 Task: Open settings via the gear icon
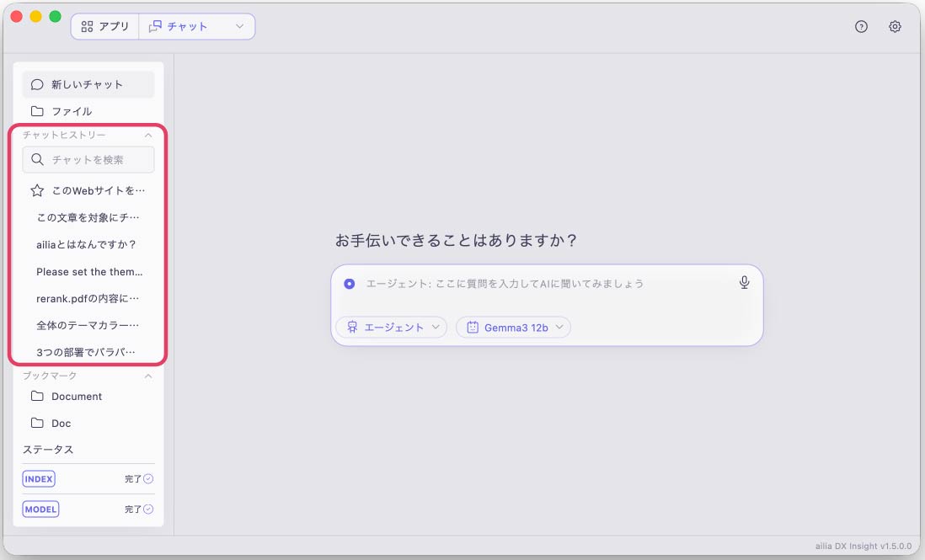click(895, 27)
